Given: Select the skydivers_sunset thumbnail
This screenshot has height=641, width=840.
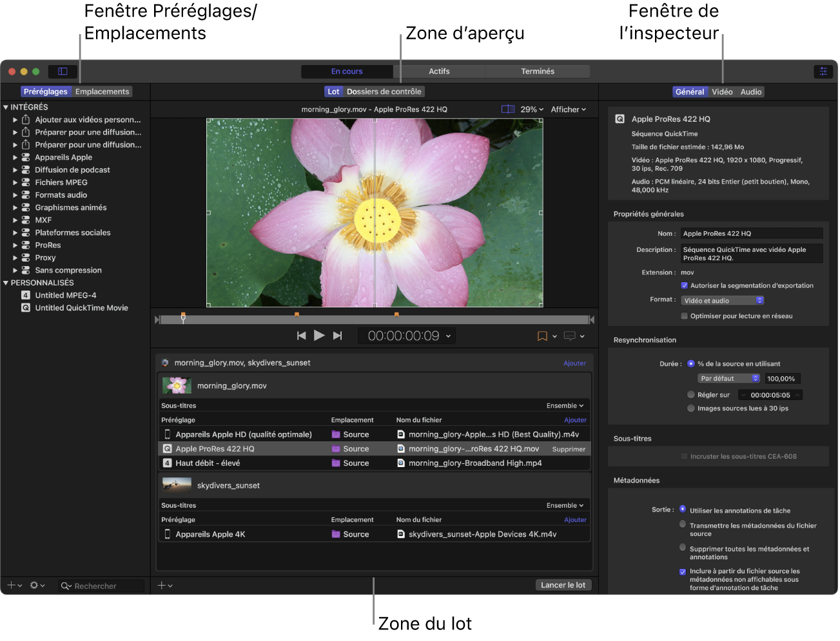Looking at the screenshot, I should pyautogui.click(x=177, y=486).
